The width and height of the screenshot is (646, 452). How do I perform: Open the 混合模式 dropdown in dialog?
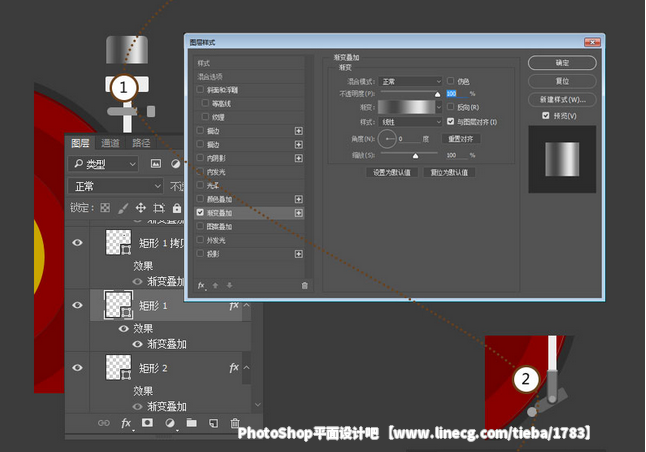point(410,81)
